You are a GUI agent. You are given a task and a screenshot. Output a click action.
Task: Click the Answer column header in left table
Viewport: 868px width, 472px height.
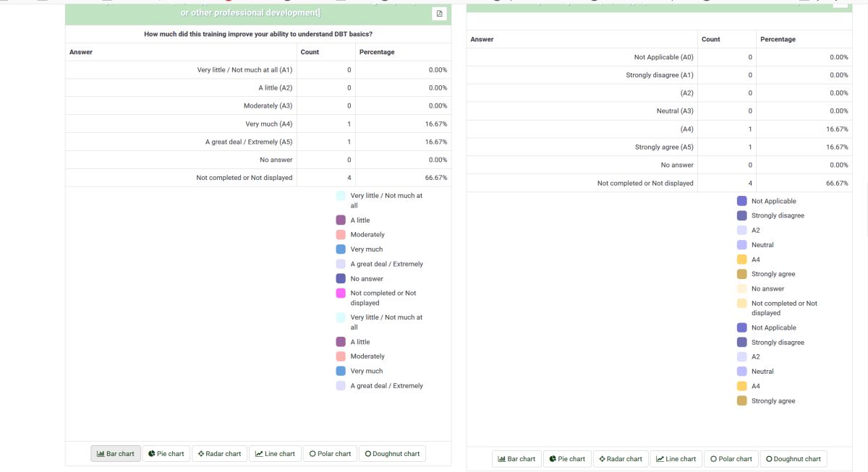81,52
